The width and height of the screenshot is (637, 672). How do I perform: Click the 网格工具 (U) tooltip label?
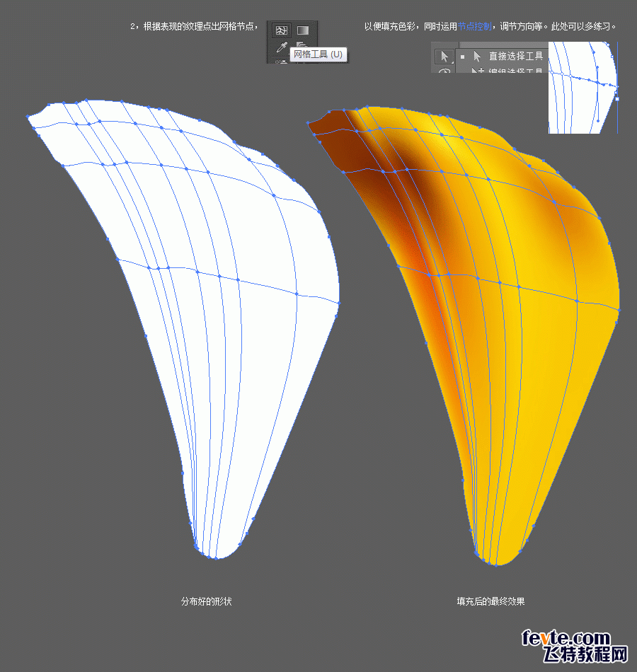pyautogui.click(x=318, y=54)
